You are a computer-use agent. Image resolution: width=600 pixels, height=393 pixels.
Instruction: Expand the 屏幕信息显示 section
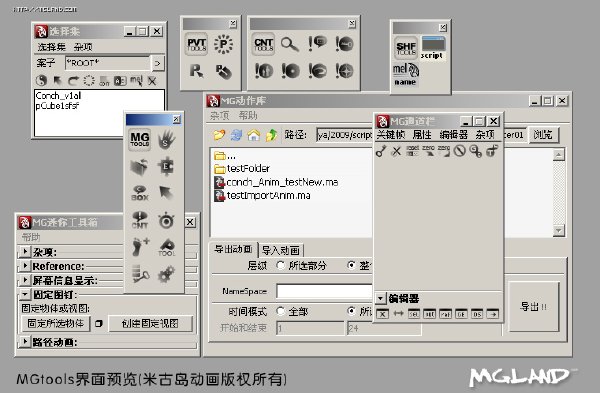click(25, 280)
